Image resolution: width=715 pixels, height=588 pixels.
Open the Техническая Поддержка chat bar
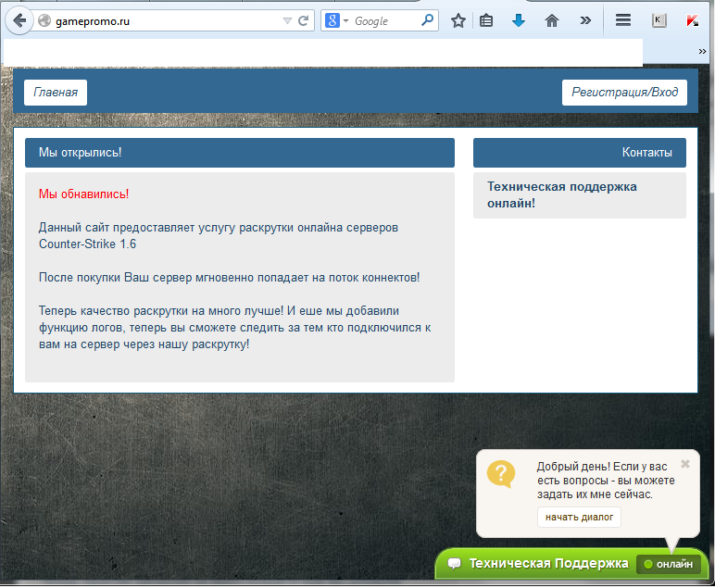571,564
